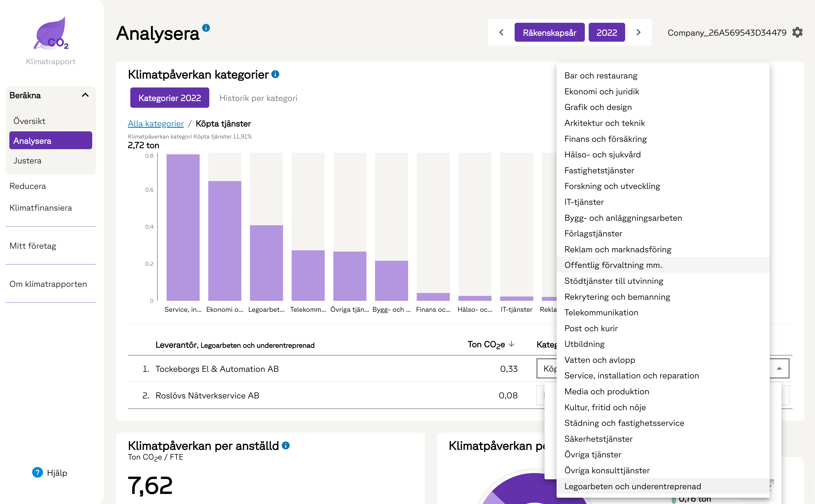Click info icon beside Klimatpåverkan per anställd

tap(286, 445)
